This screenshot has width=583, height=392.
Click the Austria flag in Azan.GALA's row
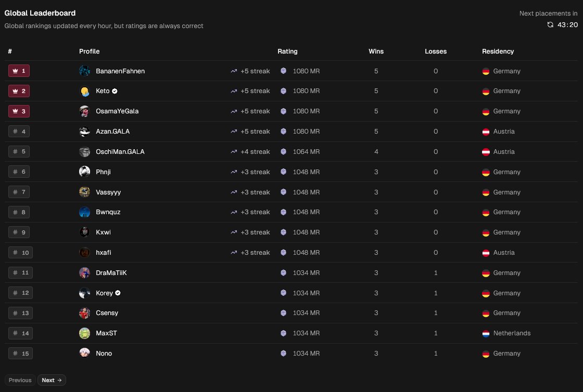pos(486,132)
